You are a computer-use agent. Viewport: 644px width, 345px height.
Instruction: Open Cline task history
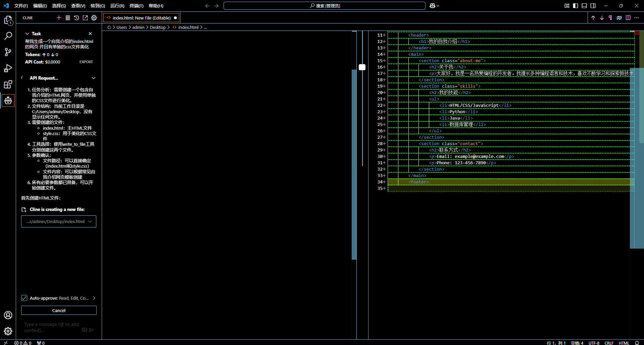pyautogui.click(x=77, y=18)
